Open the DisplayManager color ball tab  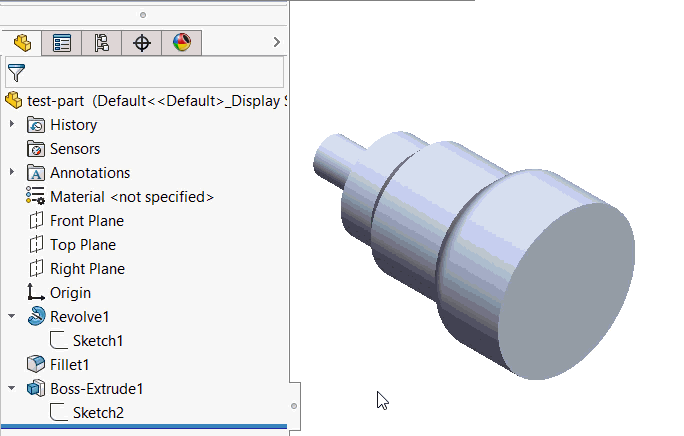(x=181, y=43)
